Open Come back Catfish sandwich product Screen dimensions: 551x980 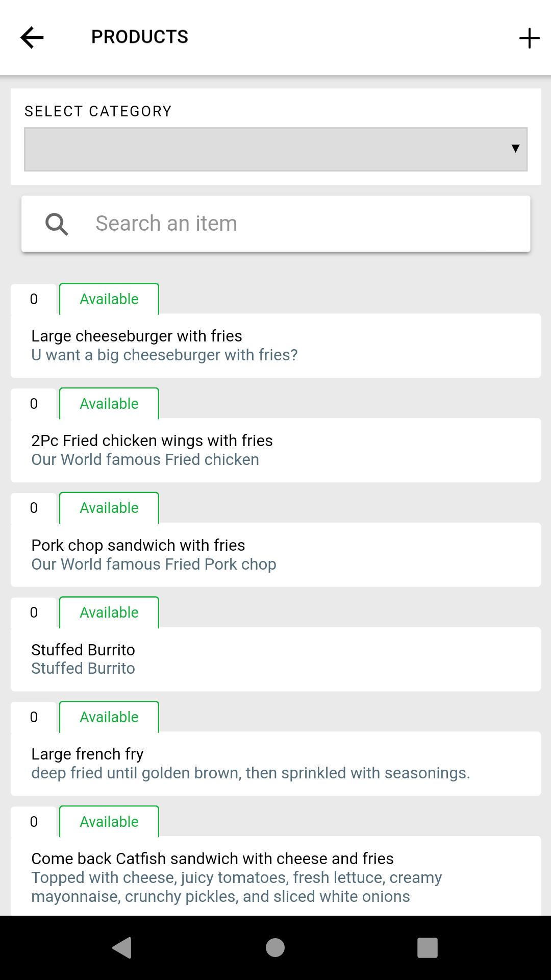pos(275,876)
